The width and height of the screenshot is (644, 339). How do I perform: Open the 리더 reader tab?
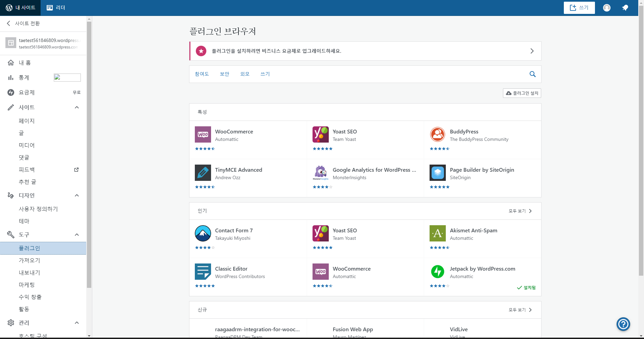(56, 7)
